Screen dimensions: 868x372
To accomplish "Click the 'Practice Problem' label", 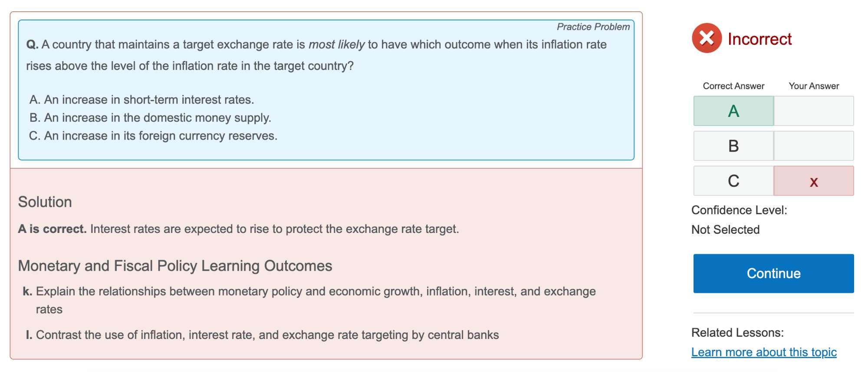I will point(593,27).
